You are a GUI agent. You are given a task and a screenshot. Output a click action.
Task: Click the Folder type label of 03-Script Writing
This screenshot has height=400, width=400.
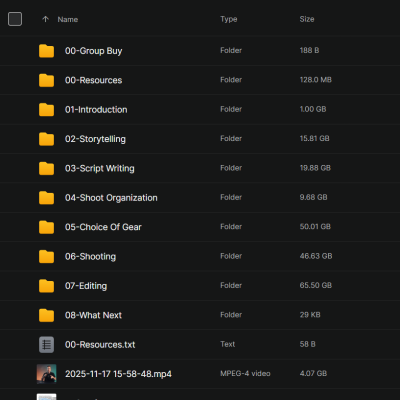coord(231,168)
